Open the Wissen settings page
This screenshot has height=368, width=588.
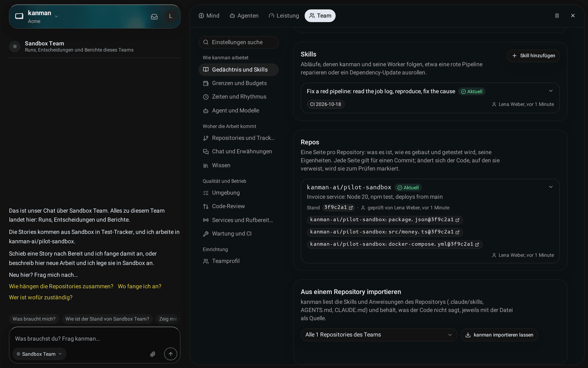point(238,166)
